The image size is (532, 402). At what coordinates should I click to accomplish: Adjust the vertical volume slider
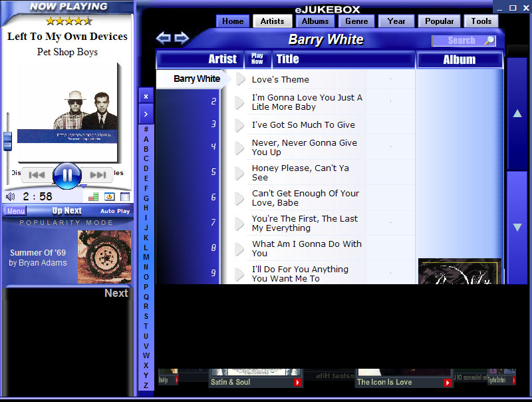pos(8,140)
